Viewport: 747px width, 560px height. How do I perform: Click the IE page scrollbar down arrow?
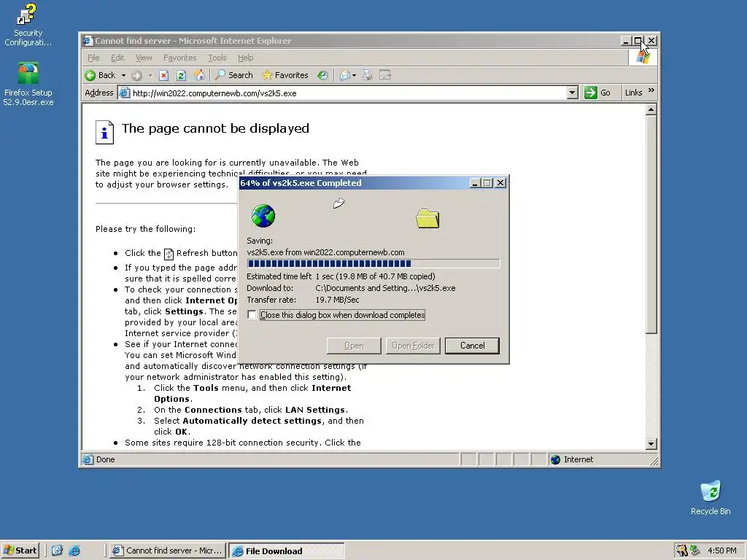tap(651, 444)
